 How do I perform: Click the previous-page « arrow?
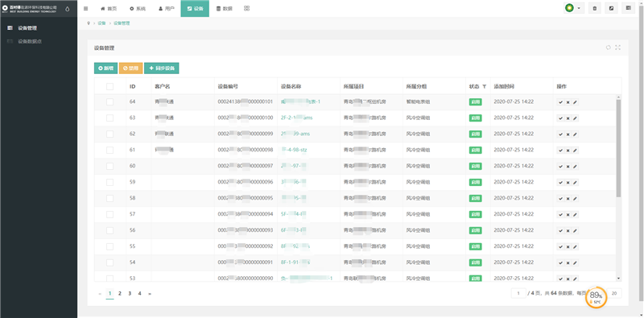(x=100, y=293)
